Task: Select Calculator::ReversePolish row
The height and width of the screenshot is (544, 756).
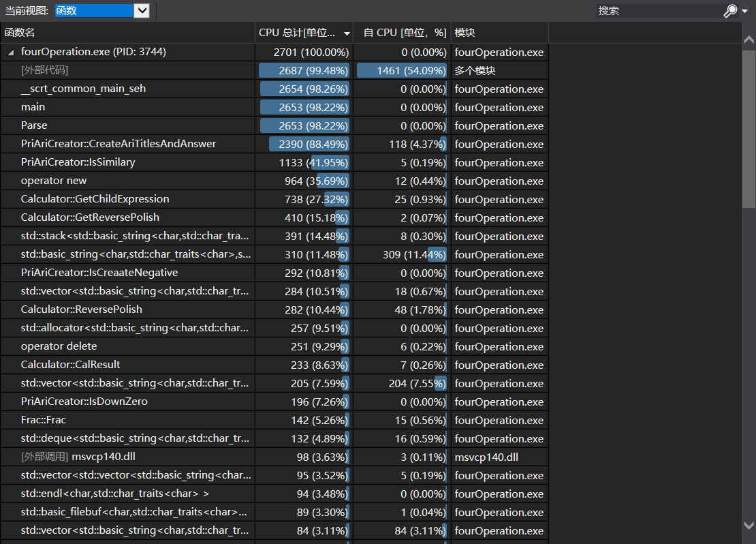Action: [274, 309]
